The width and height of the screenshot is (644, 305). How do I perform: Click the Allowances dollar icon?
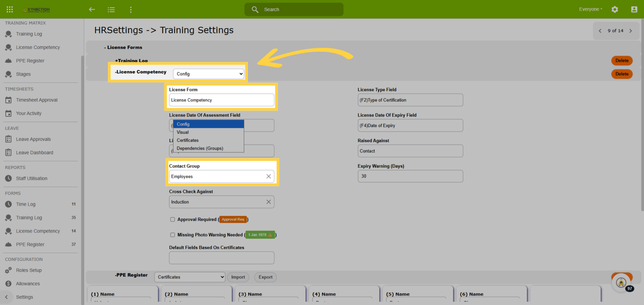(8, 284)
